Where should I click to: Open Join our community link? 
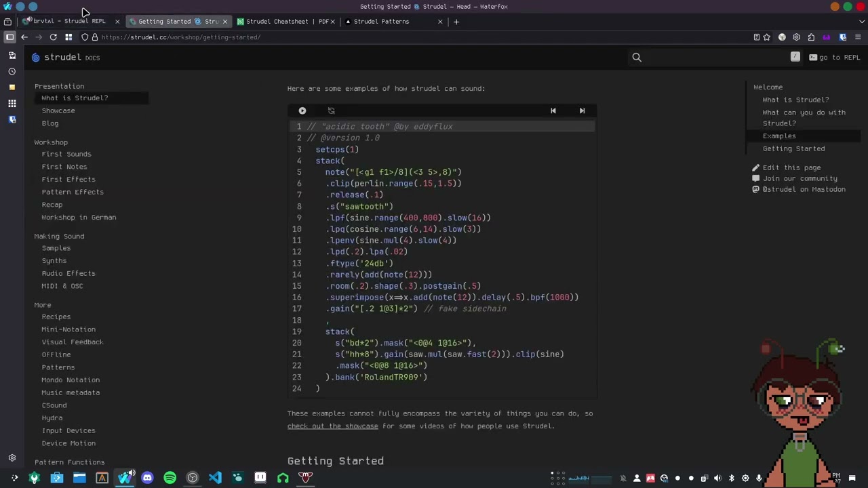coord(795,178)
